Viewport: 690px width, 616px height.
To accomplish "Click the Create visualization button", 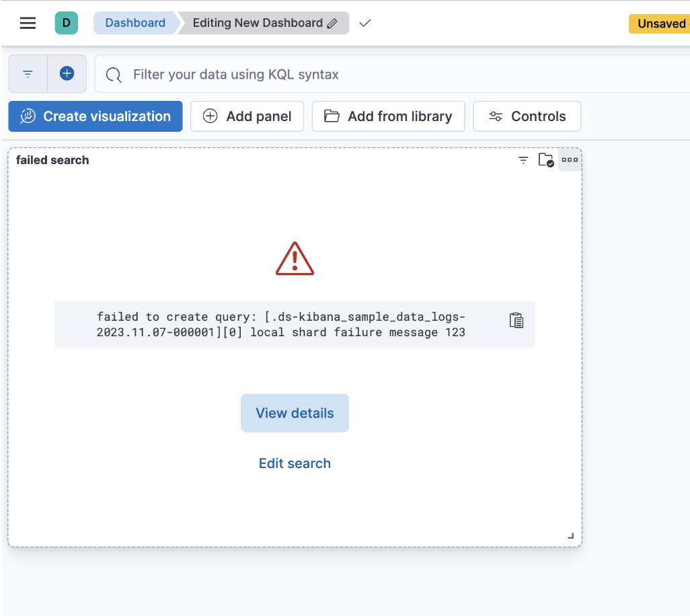I will point(95,116).
